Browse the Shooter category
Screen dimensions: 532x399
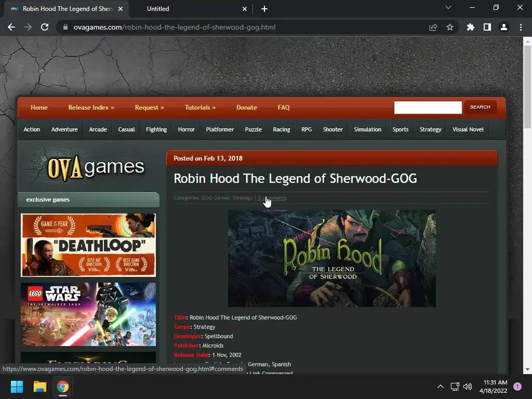333,129
